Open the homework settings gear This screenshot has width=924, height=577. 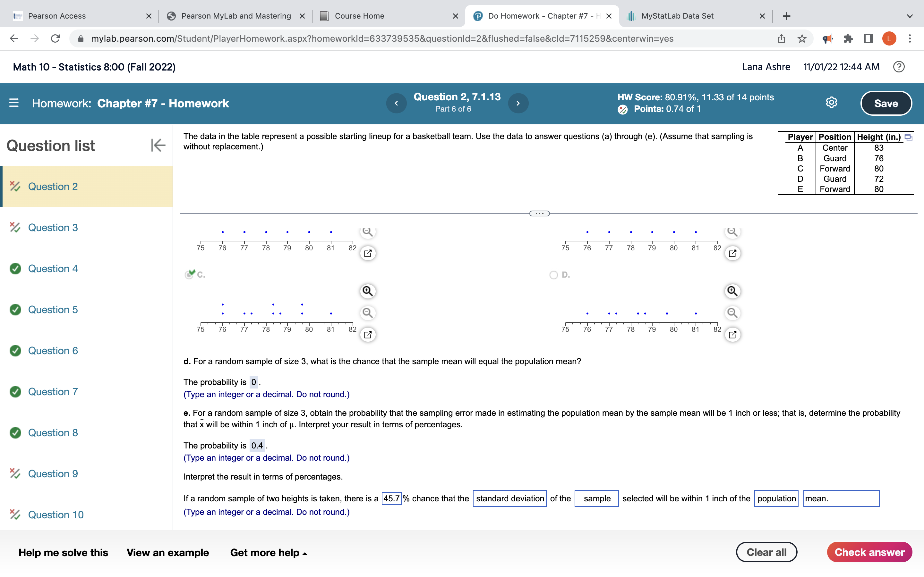[x=831, y=102]
